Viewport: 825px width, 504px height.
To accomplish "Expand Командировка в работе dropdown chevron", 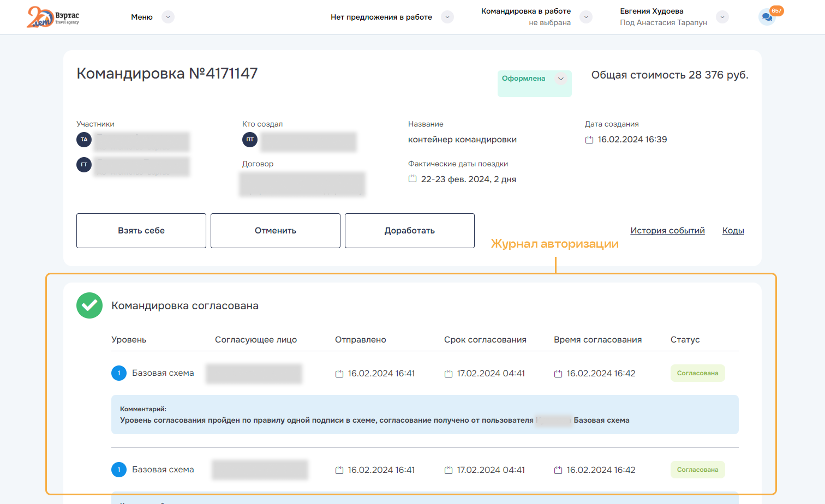I will (x=586, y=17).
